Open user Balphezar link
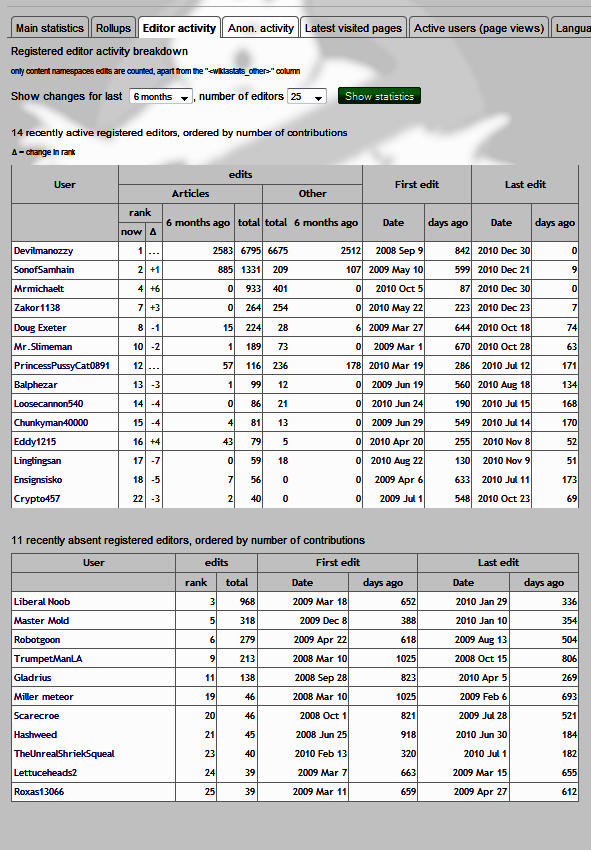The image size is (591, 850). point(36,385)
